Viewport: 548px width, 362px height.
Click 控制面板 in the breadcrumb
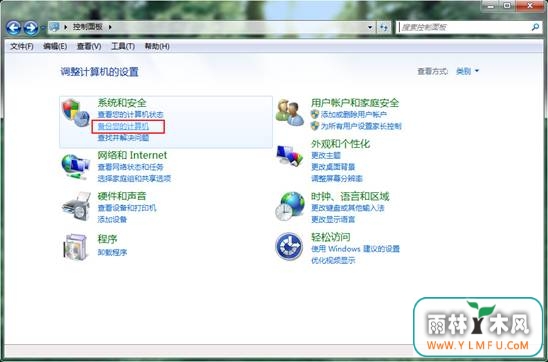coord(88,27)
